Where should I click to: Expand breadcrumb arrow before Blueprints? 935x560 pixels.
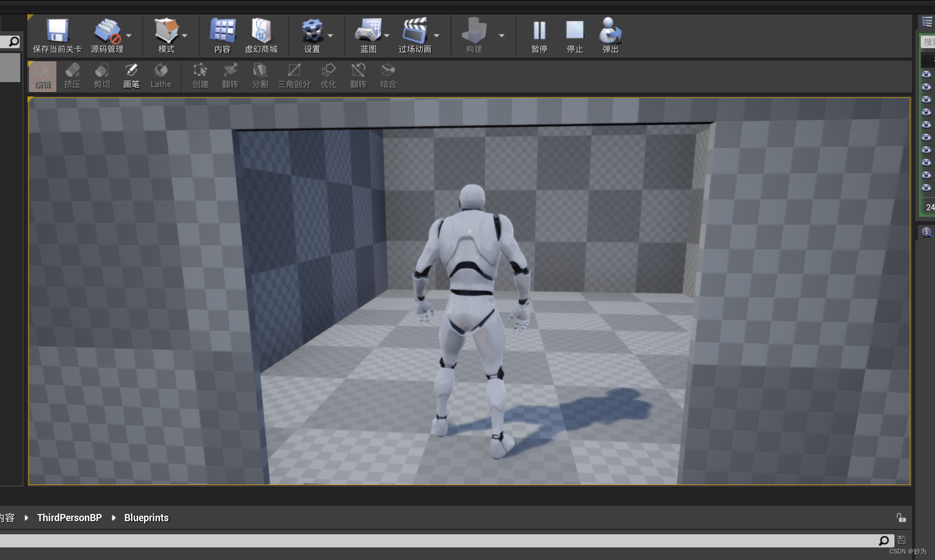pos(113,518)
